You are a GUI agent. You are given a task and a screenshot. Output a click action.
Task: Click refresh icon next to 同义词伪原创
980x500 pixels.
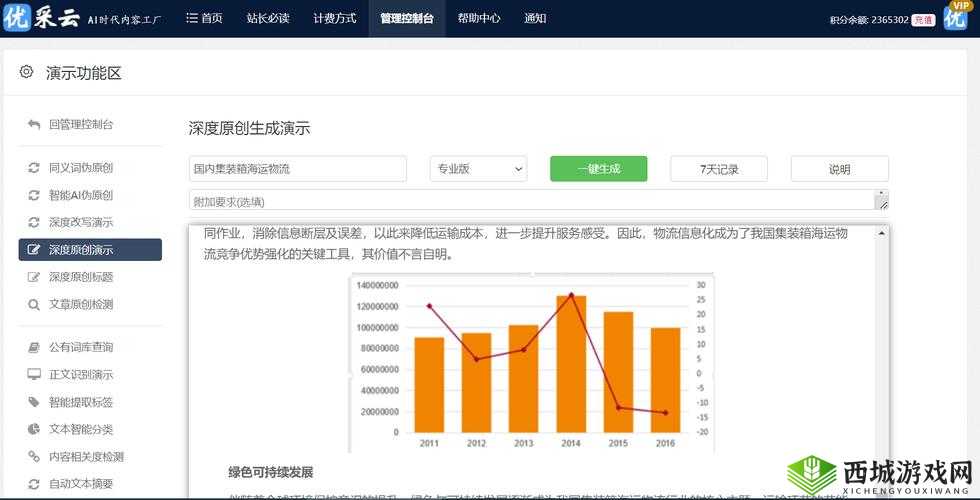click(34, 168)
